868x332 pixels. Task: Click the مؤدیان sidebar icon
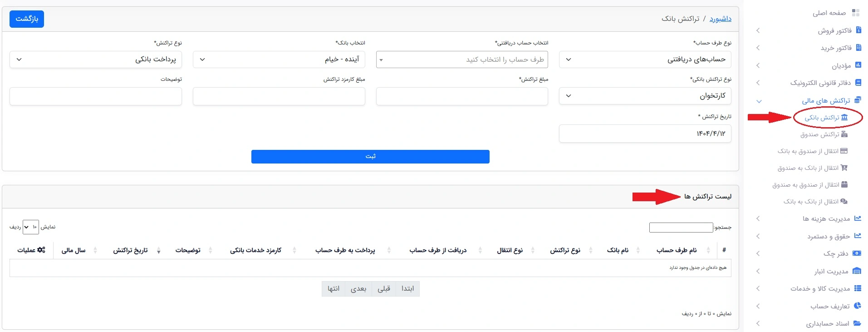tap(858, 65)
